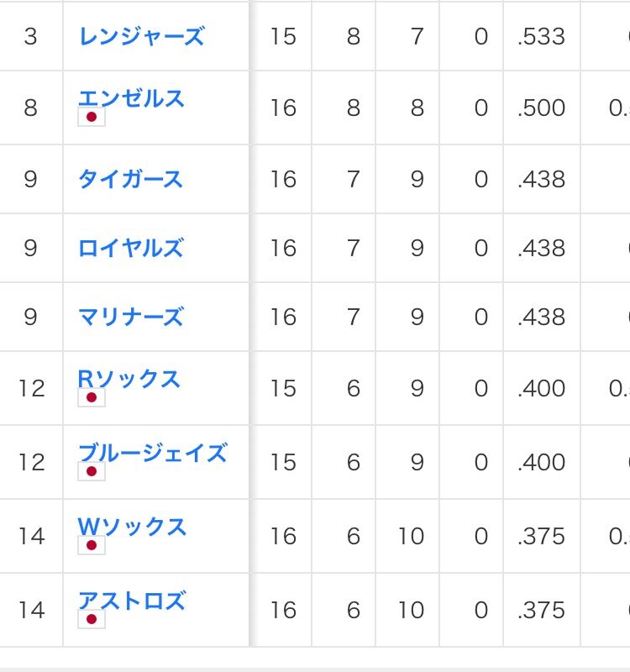Screen dimensions: 630x672
Task: Open the Rソックス team link
Action: point(129,379)
